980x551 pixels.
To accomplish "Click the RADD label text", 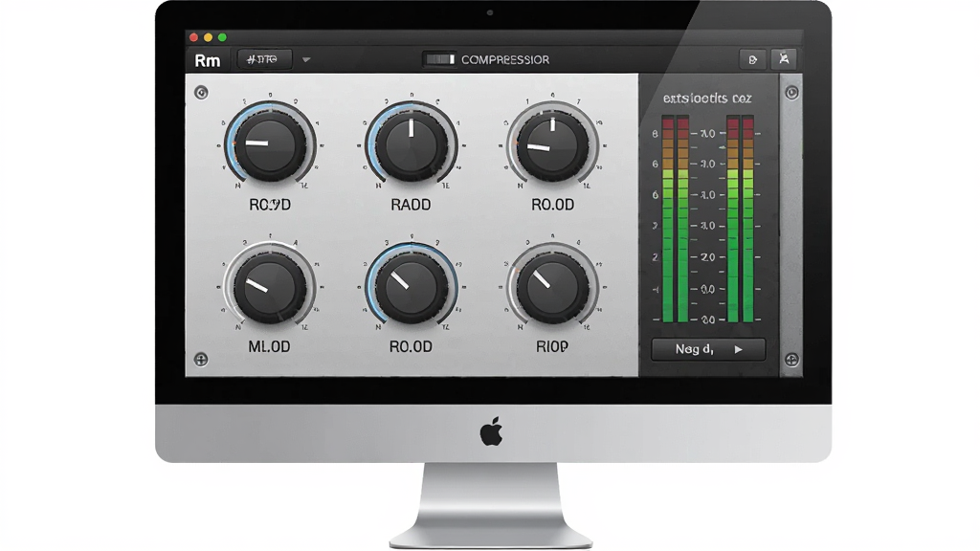I will [x=411, y=205].
